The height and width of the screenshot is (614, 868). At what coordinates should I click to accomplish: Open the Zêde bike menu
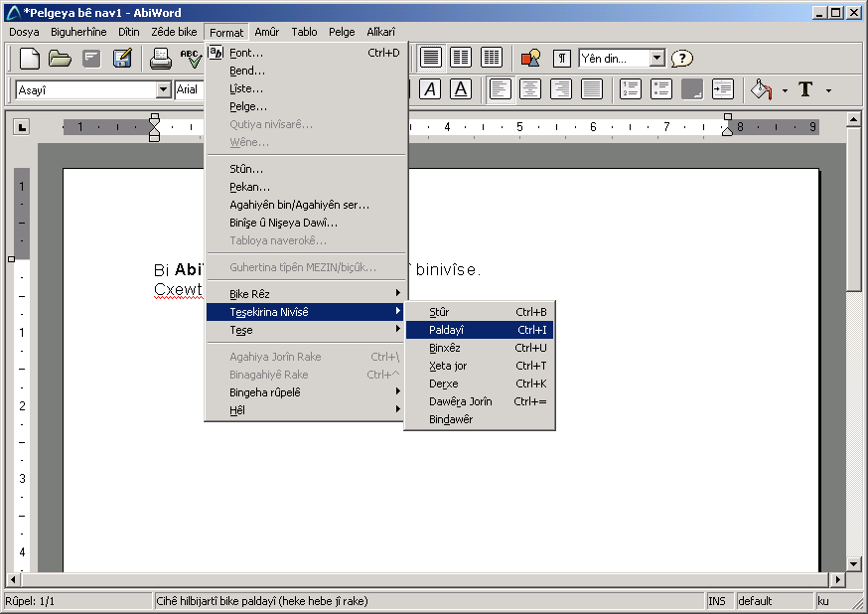click(174, 32)
